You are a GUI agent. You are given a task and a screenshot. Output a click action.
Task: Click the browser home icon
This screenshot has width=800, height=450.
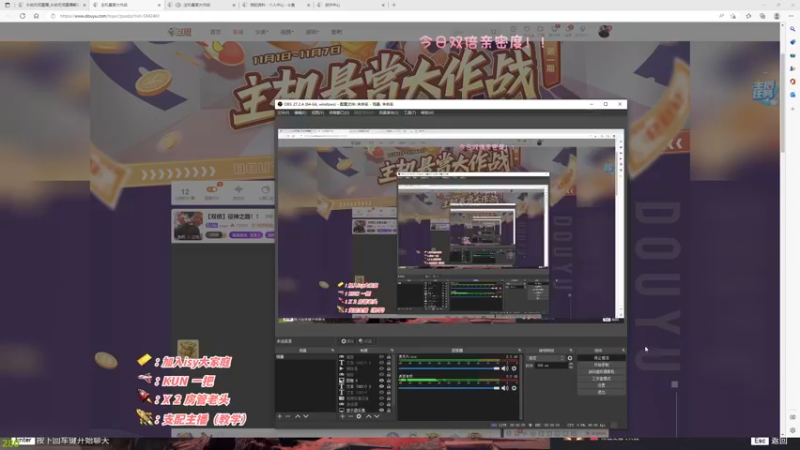pos(36,16)
